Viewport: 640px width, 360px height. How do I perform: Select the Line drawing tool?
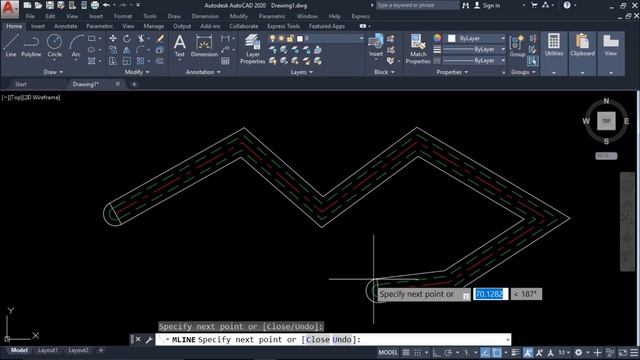11,45
